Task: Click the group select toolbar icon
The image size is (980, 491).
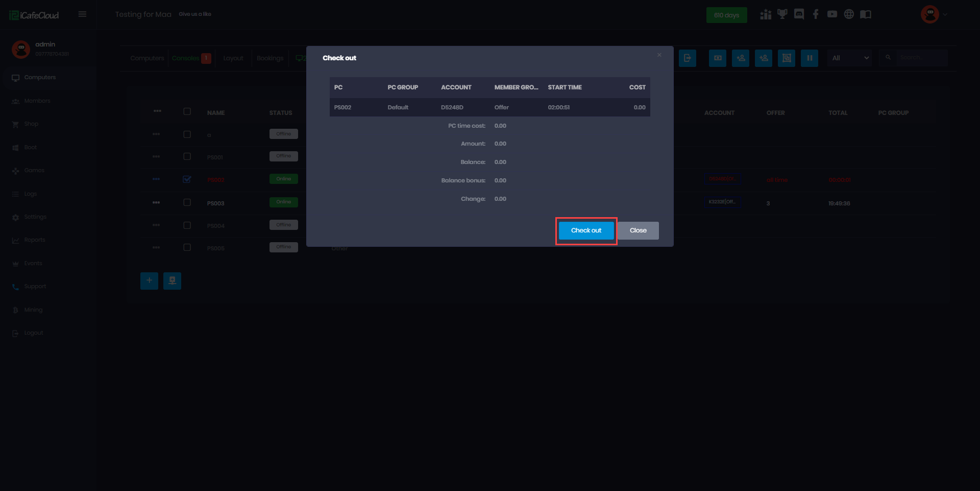Action: point(787,58)
